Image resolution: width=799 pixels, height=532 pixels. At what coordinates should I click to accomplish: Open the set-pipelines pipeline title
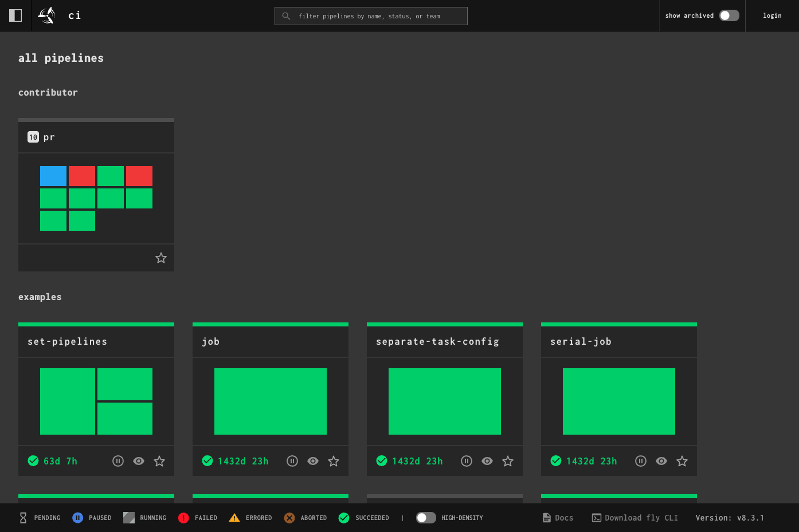[67, 341]
